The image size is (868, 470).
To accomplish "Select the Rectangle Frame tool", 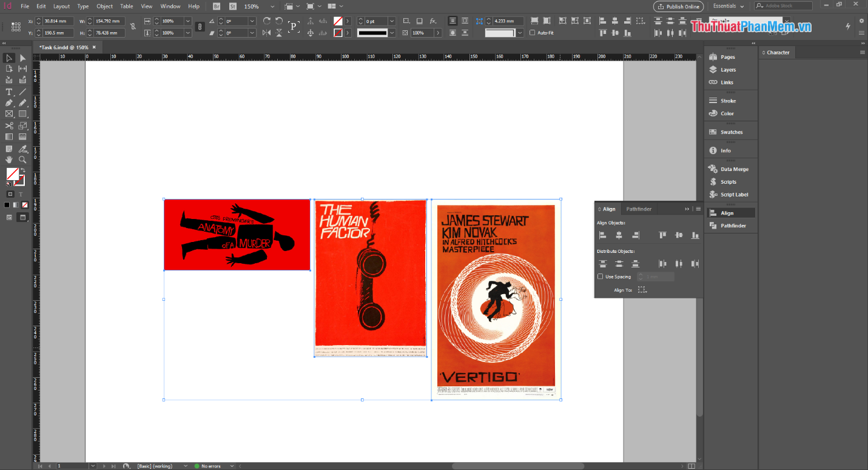I will [x=8, y=114].
